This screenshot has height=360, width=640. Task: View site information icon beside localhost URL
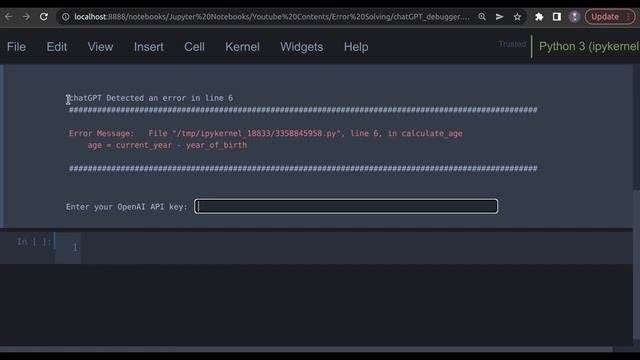coord(65,17)
